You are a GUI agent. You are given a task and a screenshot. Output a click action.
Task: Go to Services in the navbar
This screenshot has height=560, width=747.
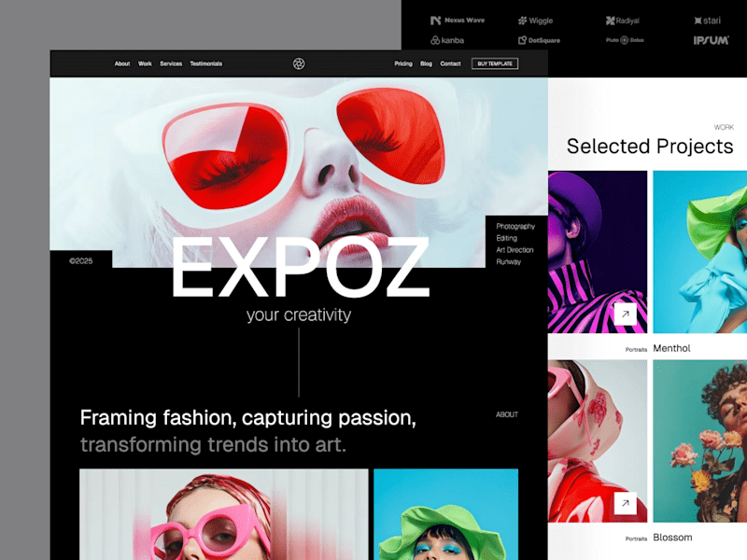171,63
